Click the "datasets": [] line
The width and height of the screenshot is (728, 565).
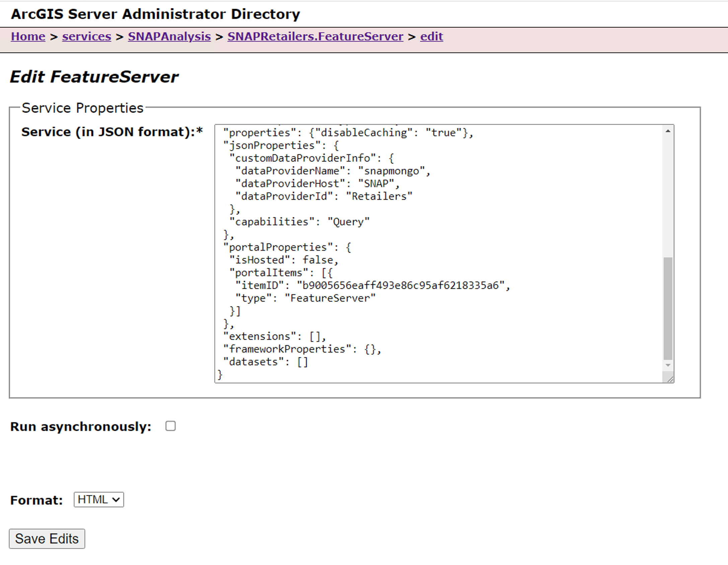point(266,362)
